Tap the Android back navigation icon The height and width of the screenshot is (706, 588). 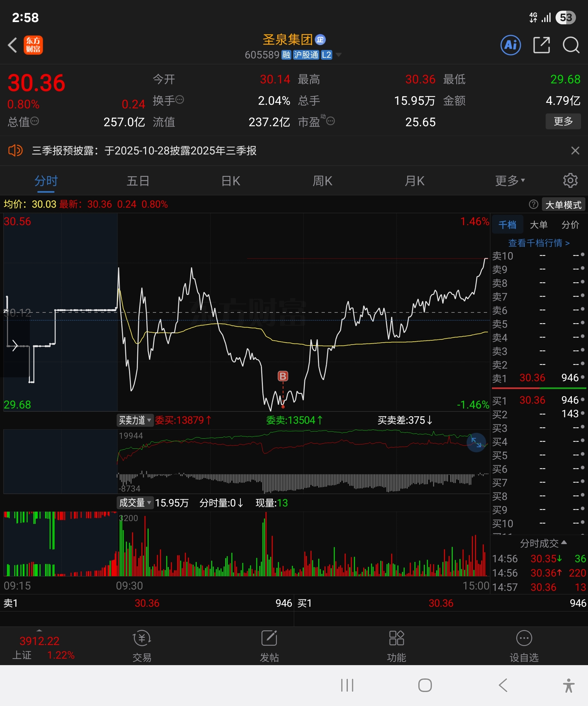click(503, 685)
